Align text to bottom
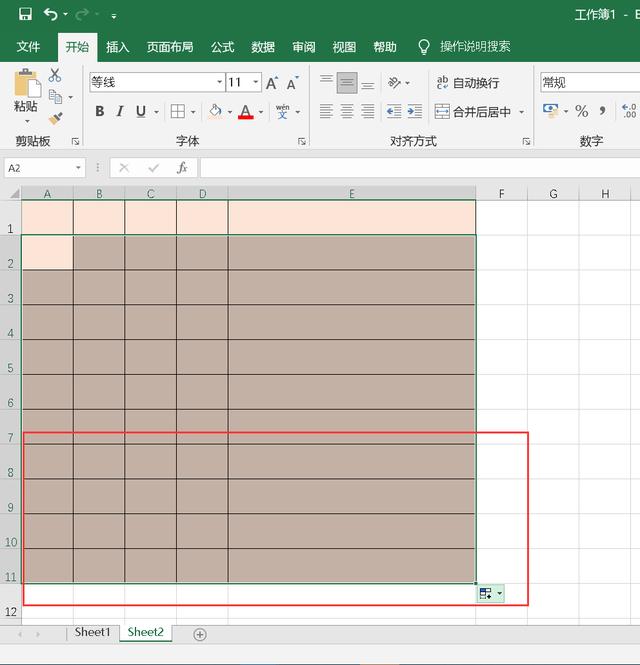Viewport: 640px width, 665px height. tap(368, 84)
